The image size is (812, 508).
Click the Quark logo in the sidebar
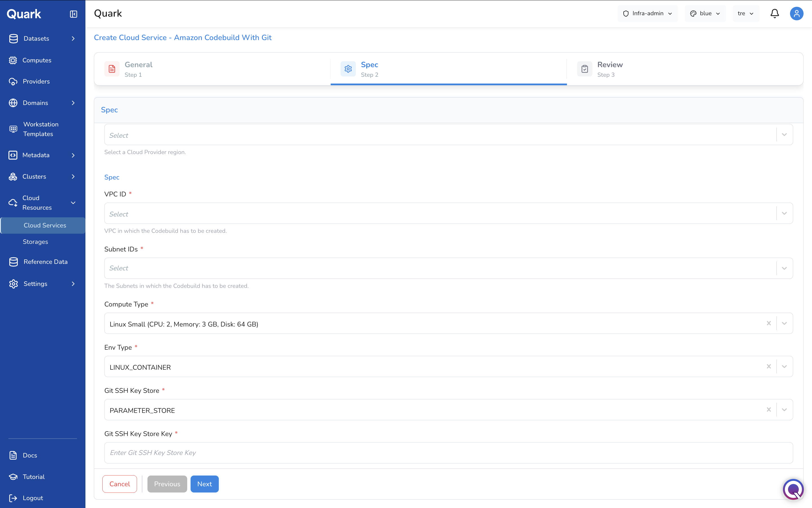tap(24, 14)
